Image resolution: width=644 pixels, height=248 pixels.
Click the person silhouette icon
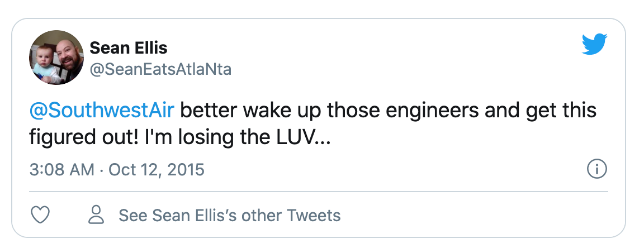(x=97, y=214)
